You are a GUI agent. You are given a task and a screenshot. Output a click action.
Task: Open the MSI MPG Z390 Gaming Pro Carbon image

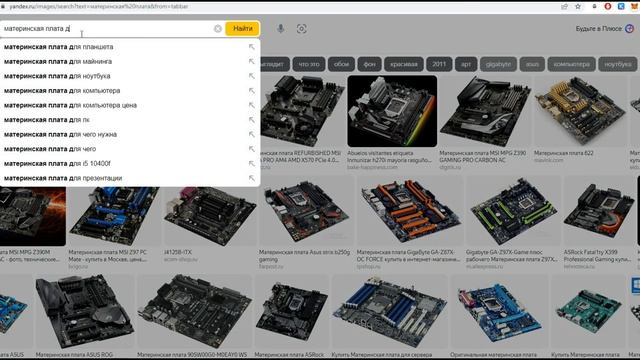pos(485,111)
